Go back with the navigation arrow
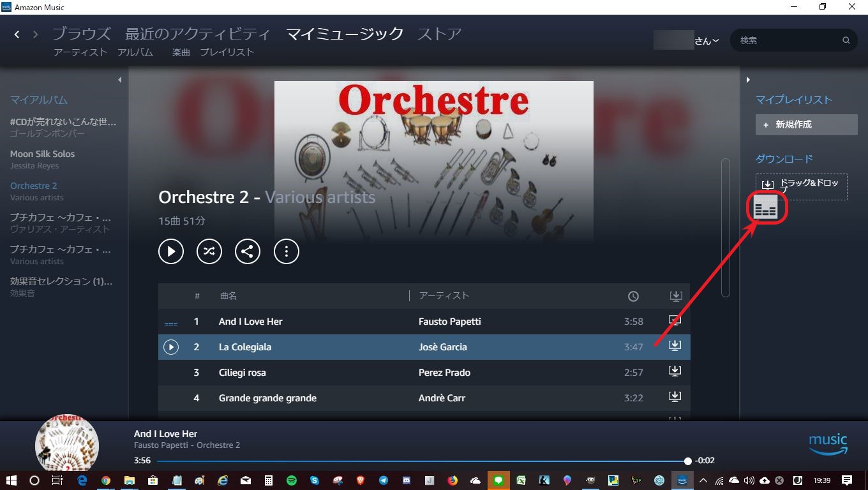The image size is (868, 490). pyautogui.click(x=17, y=34)
